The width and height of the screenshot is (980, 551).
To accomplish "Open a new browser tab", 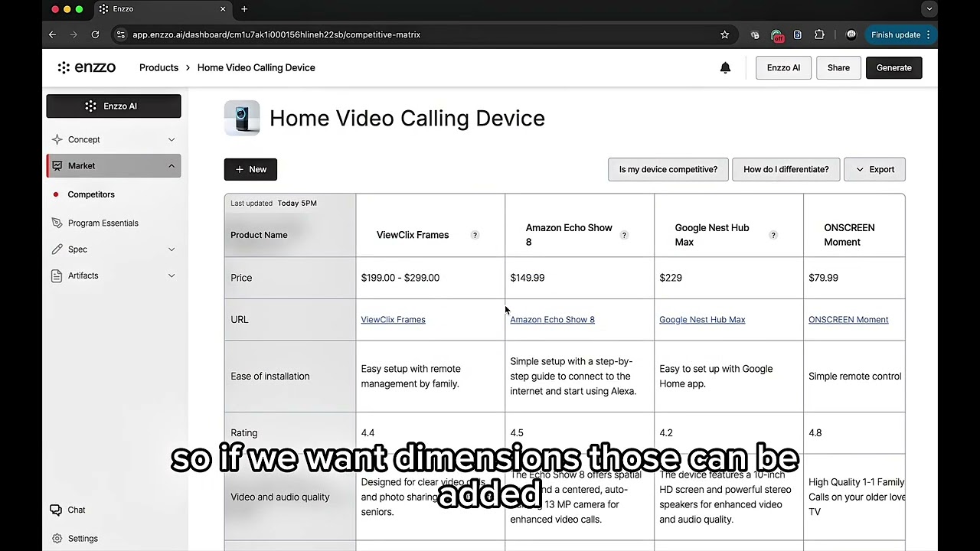I will pos(244,9).
